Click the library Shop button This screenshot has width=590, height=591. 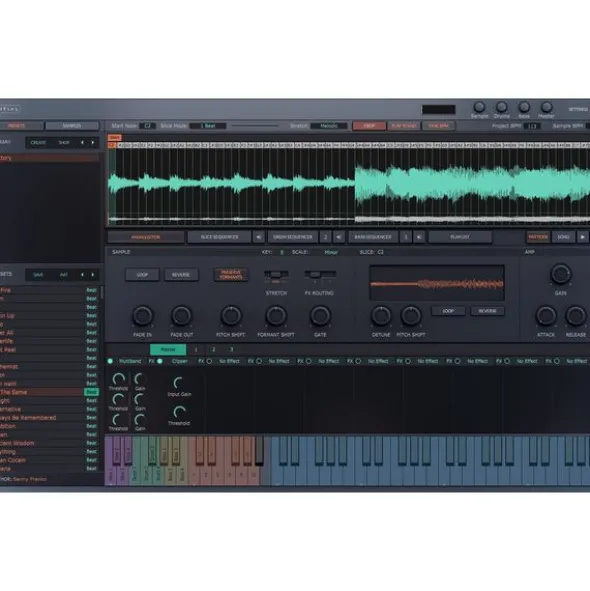(64, 142)
